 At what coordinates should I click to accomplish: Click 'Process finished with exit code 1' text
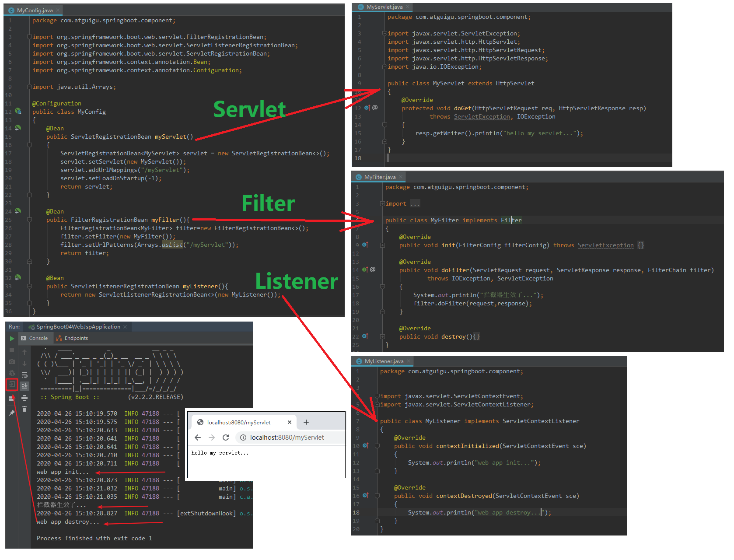(94, 538)
